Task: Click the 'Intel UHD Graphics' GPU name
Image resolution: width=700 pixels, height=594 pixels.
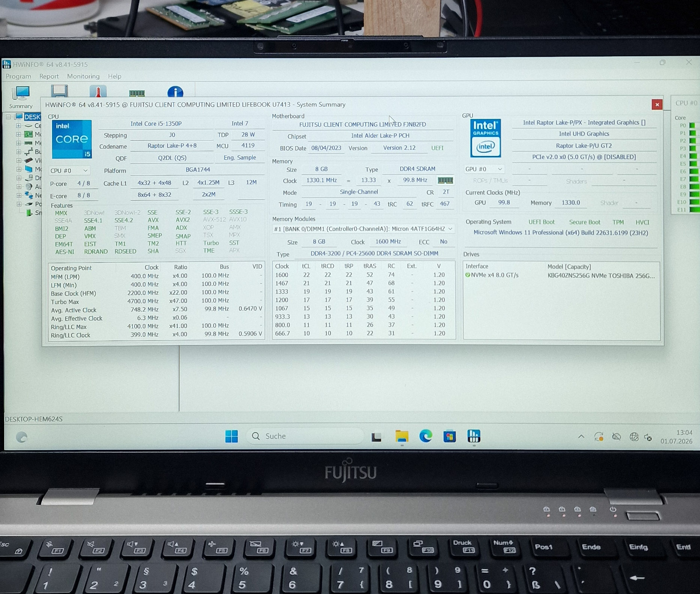Action: coord(584,134)
